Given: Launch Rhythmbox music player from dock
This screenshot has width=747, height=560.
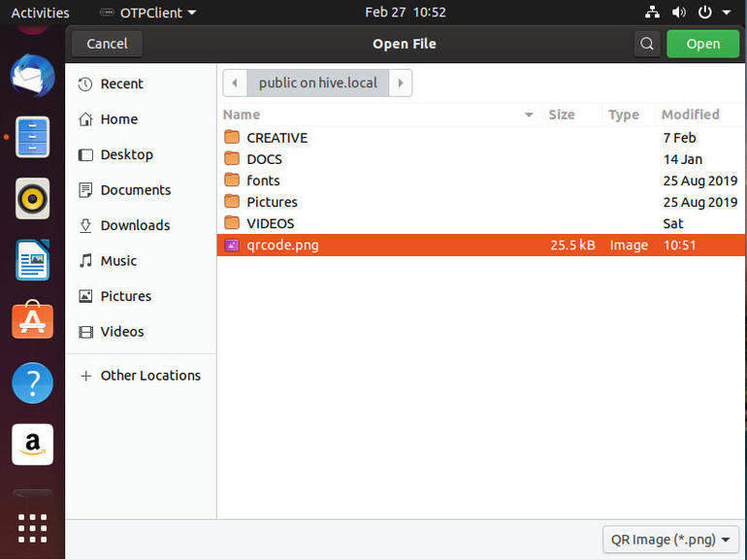Looking at the screenshot, I should pyautogui.click(x=32, y=199).
